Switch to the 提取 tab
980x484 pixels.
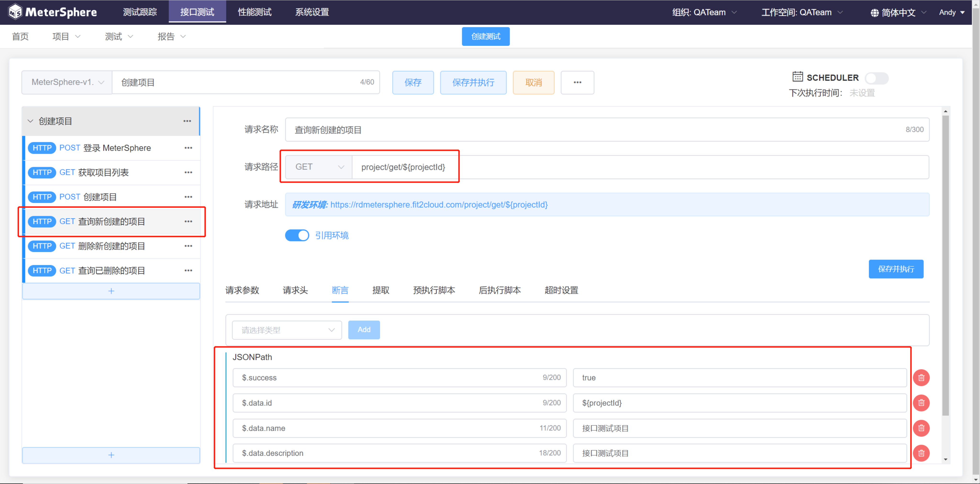[380, 290]
